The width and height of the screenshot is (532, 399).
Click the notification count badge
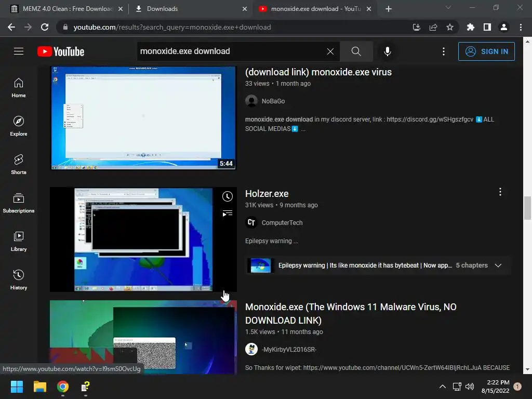517,387
